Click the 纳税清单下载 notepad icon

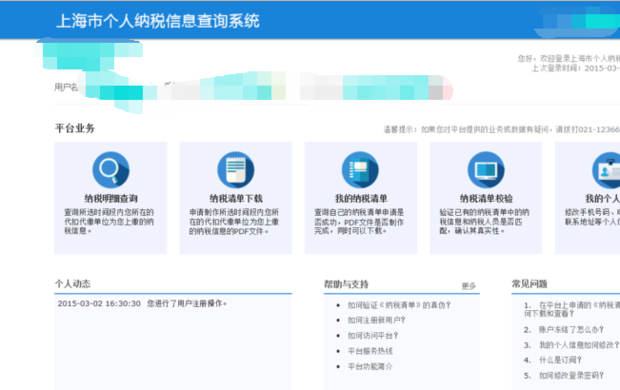coord(236,170)
